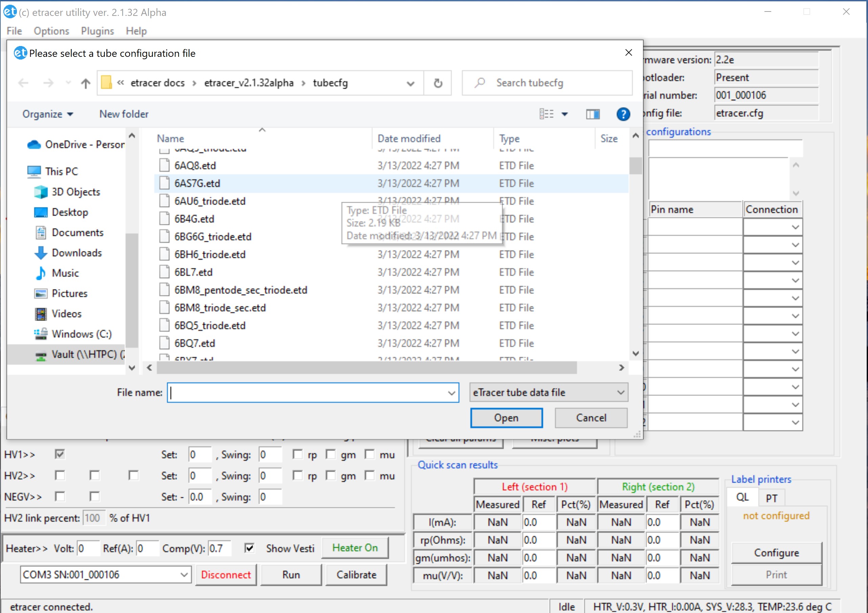Screen dimensions: 868x613
Task: Click the Open button
Action: click(x=506, y=417)
